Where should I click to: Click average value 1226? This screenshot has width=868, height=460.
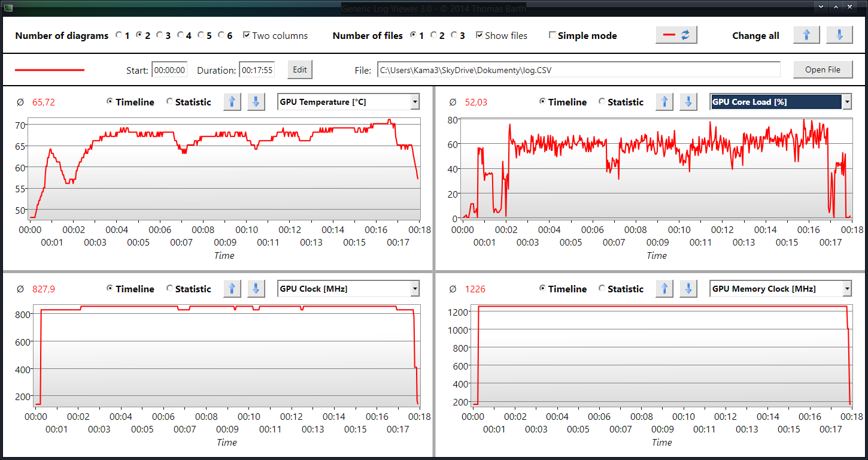pos(475,289)
